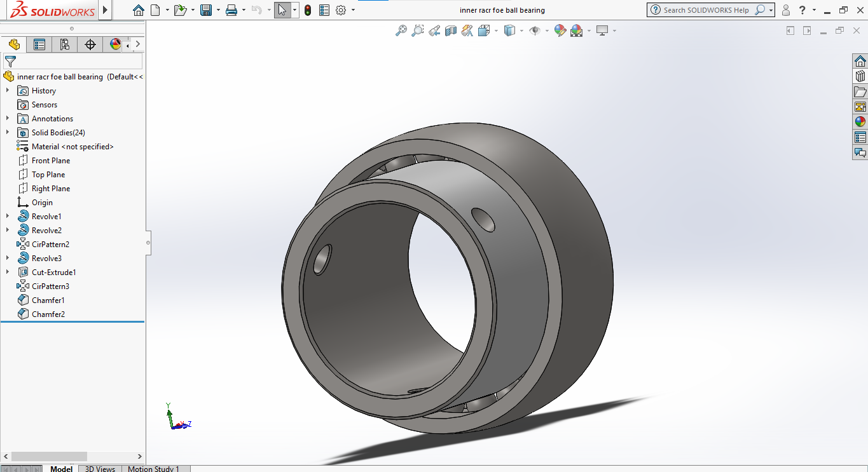Toggle the Select cursor tool
The width and height of the screenshot is (868, 472).
click(x=282, y=10)
